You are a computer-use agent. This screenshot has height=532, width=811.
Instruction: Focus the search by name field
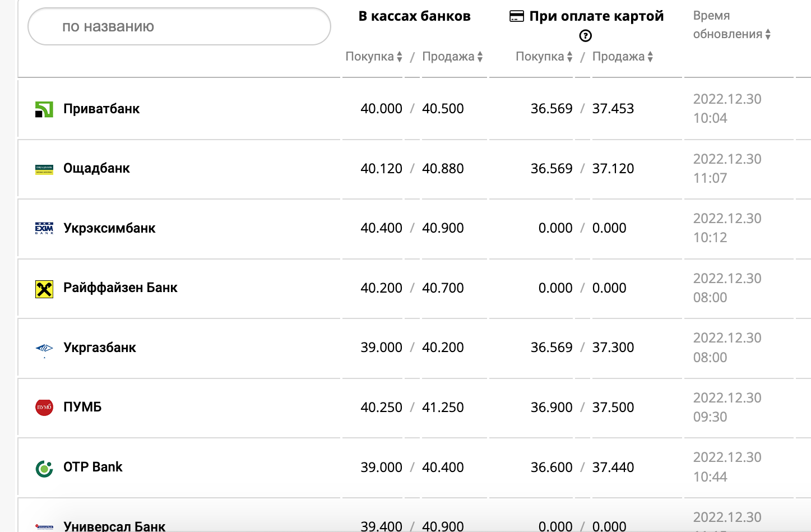coord(179,26)
